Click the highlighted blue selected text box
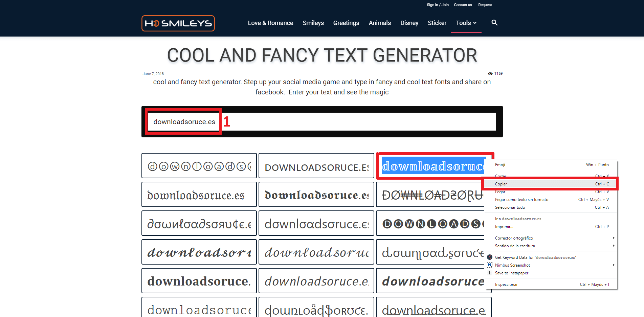Viewport: 644px width, 317px height. click(434, 166)
